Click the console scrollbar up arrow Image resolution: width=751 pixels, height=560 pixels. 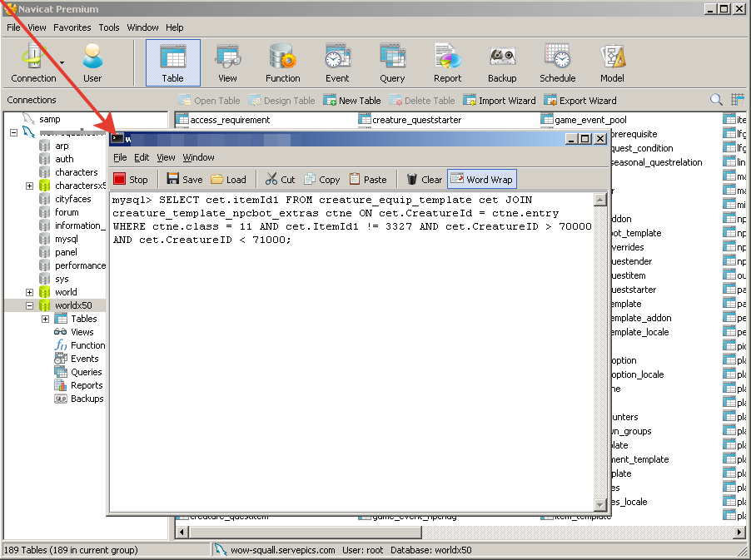pos(599,200)
